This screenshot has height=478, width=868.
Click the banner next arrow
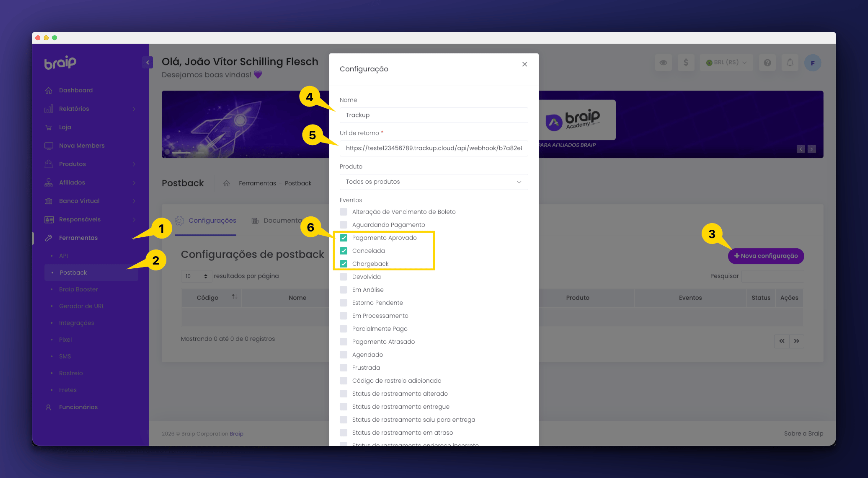tap(811, 149)
